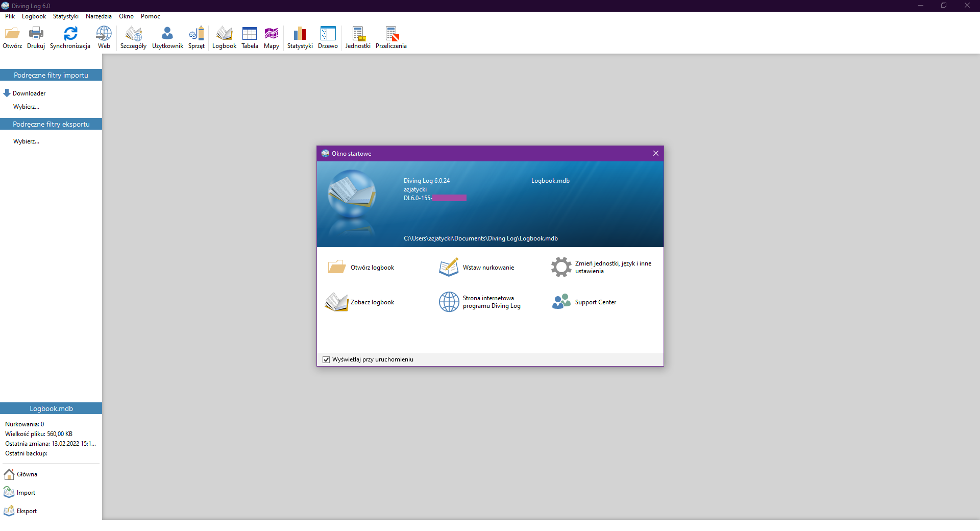Click Wybierz... under export filters

(x=26, y=141)
